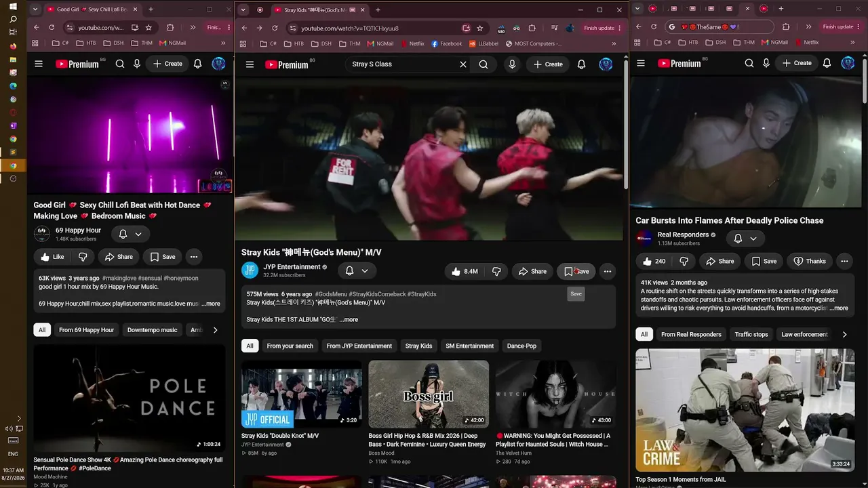Image resolution: width=868 pixels, height=488 pixels.
Task: Bookmark the page with the star in Stray Kids window
Action: click(480, 28)
